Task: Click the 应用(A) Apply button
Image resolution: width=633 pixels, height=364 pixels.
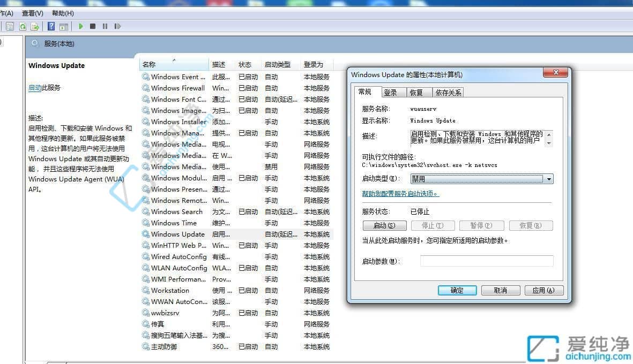Action: pos(544,290)
